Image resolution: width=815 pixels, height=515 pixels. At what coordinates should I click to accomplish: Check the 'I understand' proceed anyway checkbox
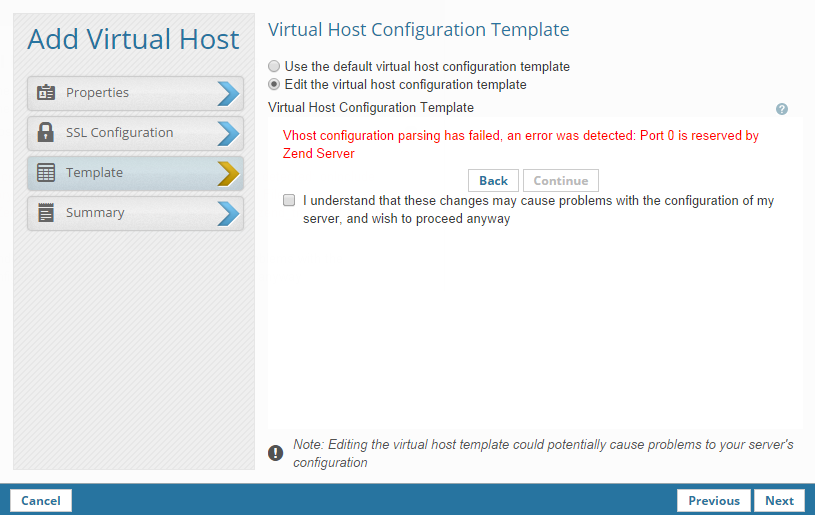pos(289,201)
